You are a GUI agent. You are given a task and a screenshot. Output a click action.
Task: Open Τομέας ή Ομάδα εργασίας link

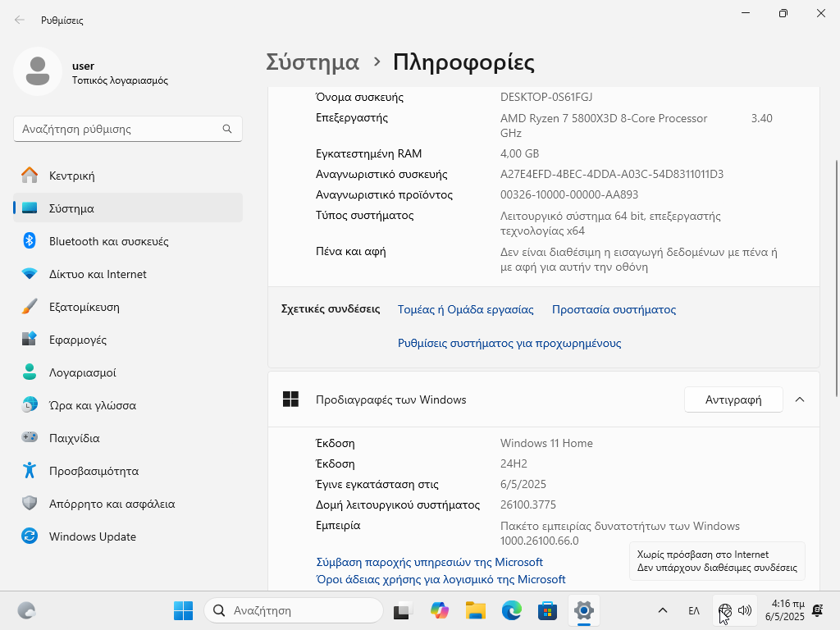[x=466, y=309]
